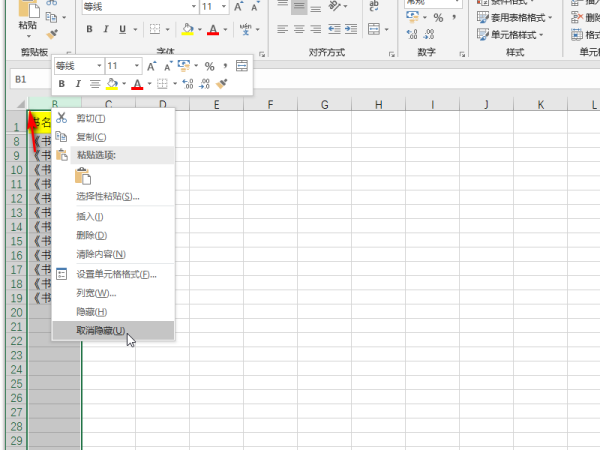The image size is (600, 450).
Task: Click the borders icon in mini toolbar
Action: point(163,84)
